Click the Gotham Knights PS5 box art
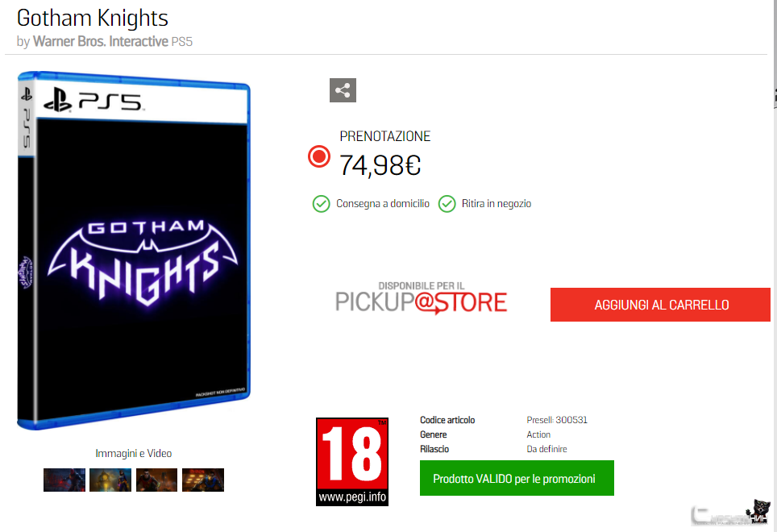777x532 pixels. [x=134, y=250]
